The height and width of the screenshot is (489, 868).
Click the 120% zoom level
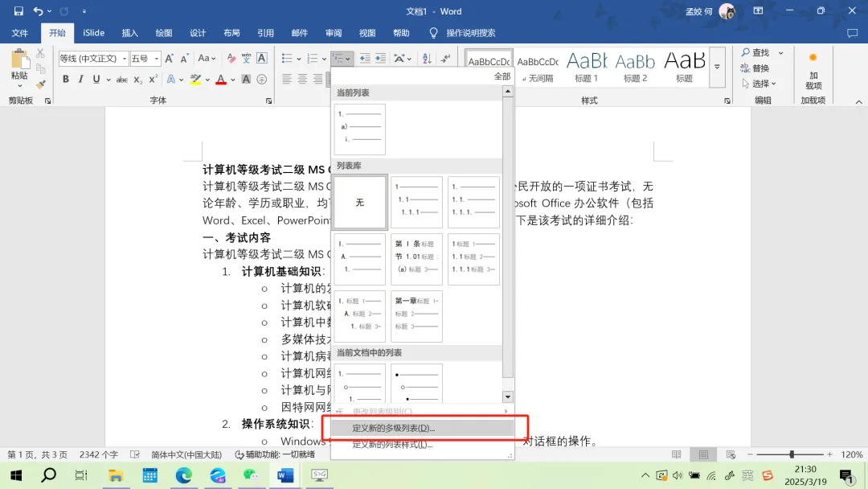point(851,454)
